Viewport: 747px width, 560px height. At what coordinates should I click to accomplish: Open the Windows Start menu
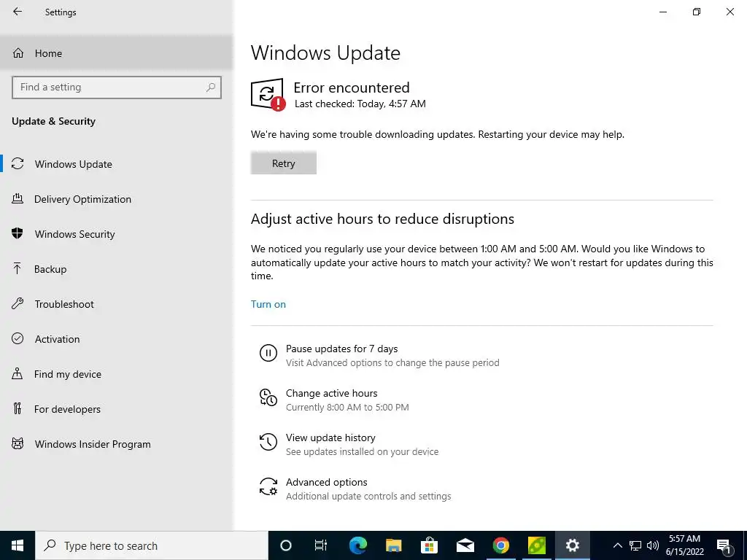18,545
